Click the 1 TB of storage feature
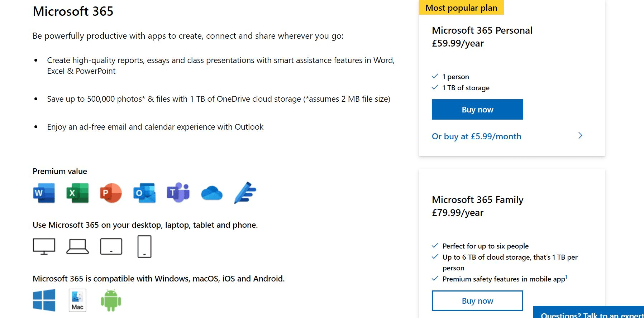 466,88
